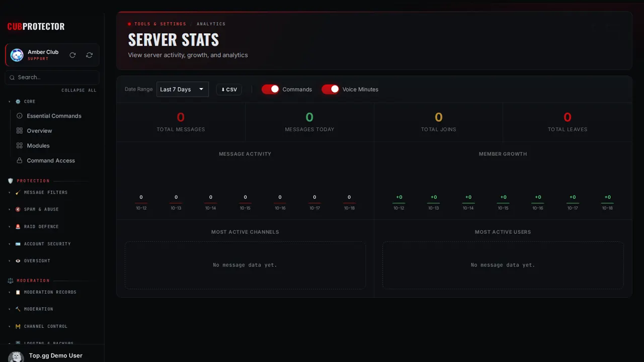Image resolution: width=644 pixels, height=362 pixels.
Task: Click the Channel Control barrier icon
Action: pos(18,326)
